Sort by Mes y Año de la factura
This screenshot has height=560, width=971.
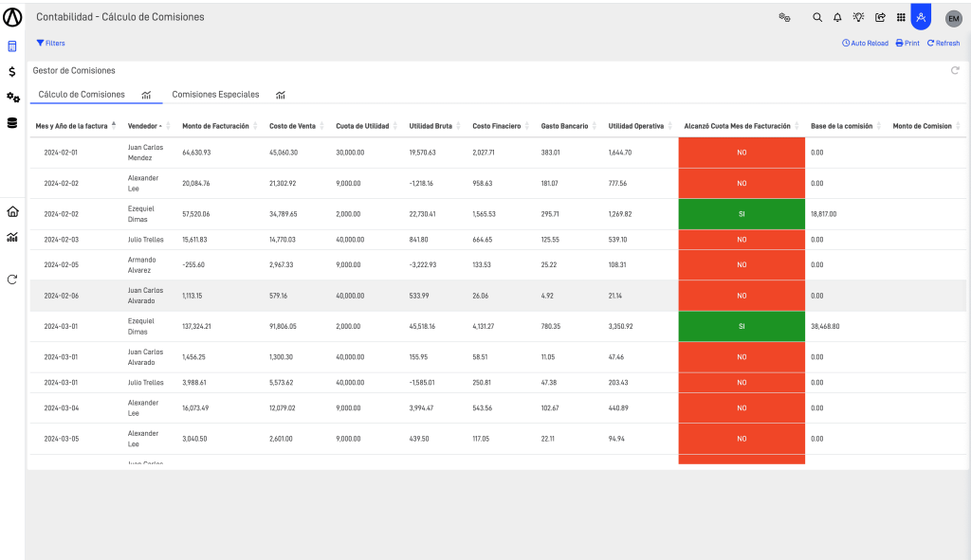(72, 126)
